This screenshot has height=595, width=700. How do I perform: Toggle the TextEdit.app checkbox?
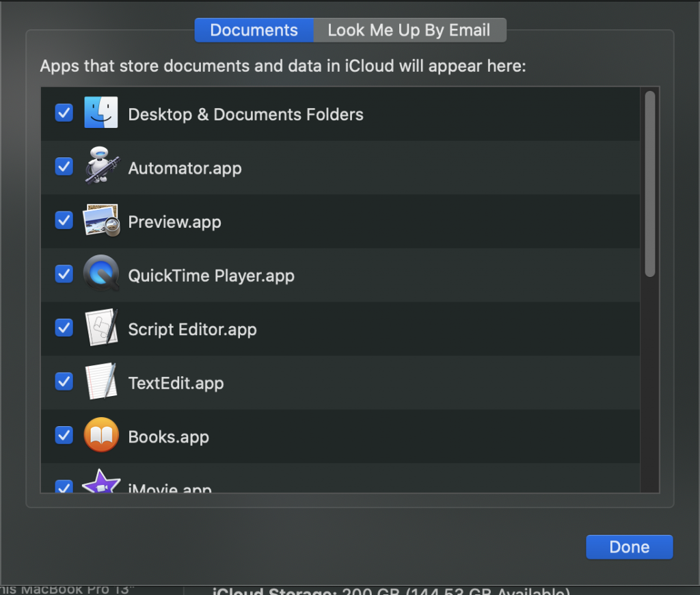(64, 381)
